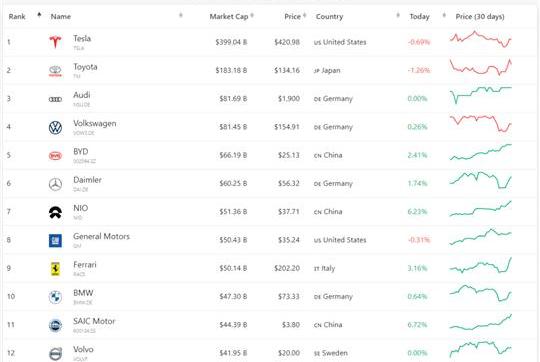Open the BMW roundel logo
The height and width of the screenshot is (362, 540).
(55, 297)
